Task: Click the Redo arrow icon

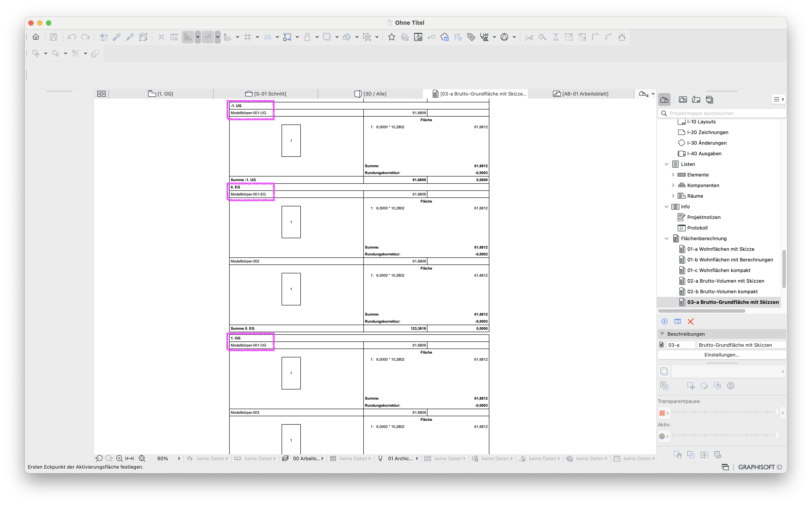Action: pyautogui.click(x=86, y=37)
